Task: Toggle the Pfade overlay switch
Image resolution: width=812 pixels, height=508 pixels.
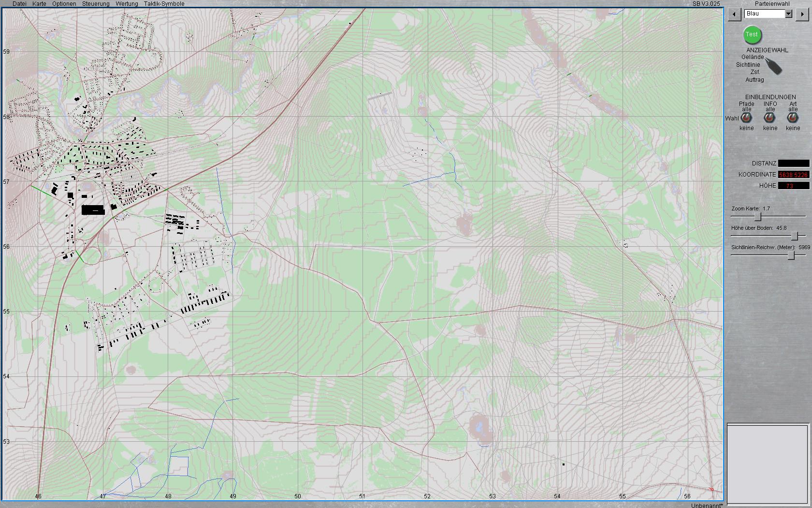Action: [x=746, y=118]
